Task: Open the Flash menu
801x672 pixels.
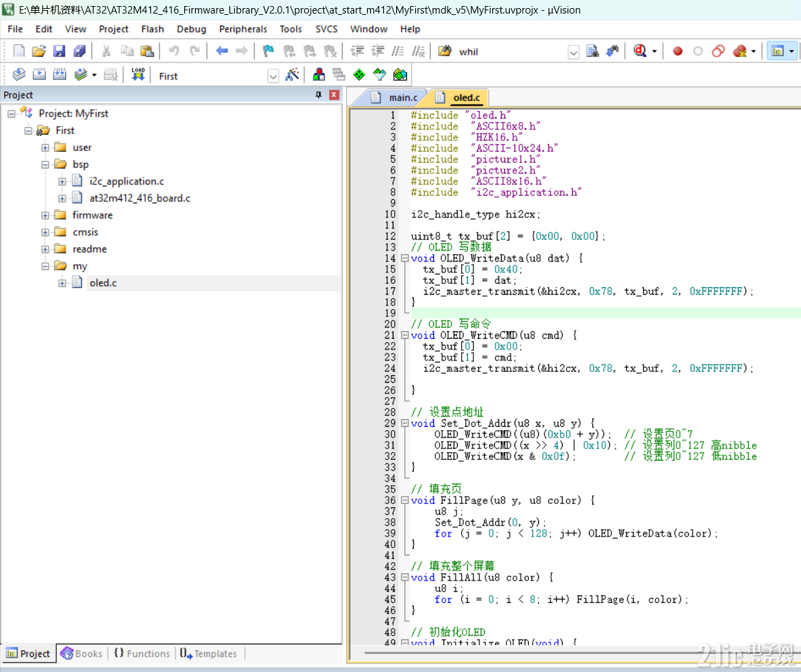Action: [152, 29]
